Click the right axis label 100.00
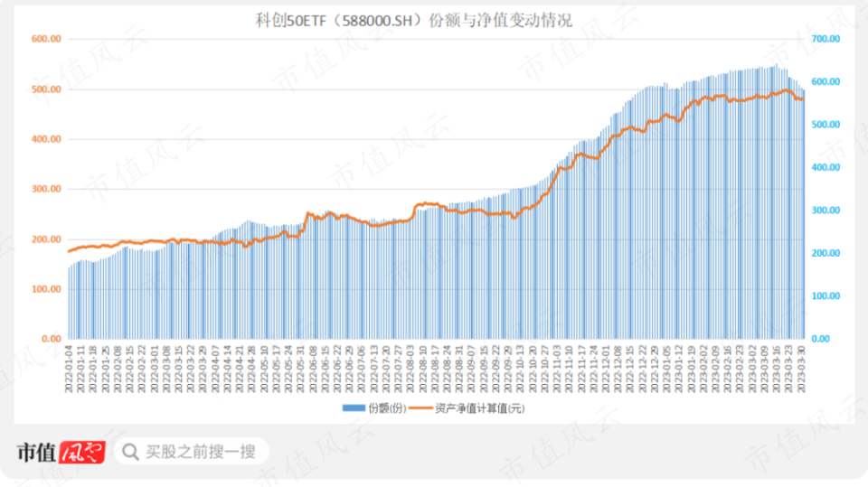The width and height of the screenshot is (868, 487). pos(826,295)
